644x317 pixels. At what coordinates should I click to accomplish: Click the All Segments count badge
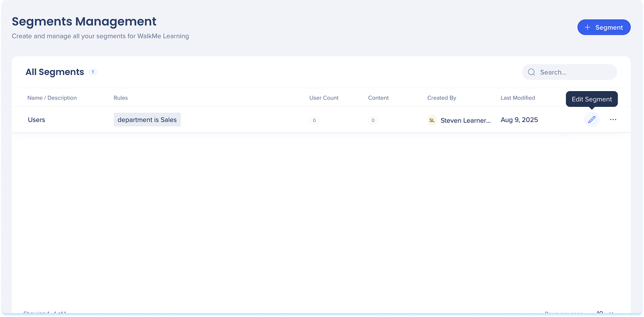(x=92, y=72)
